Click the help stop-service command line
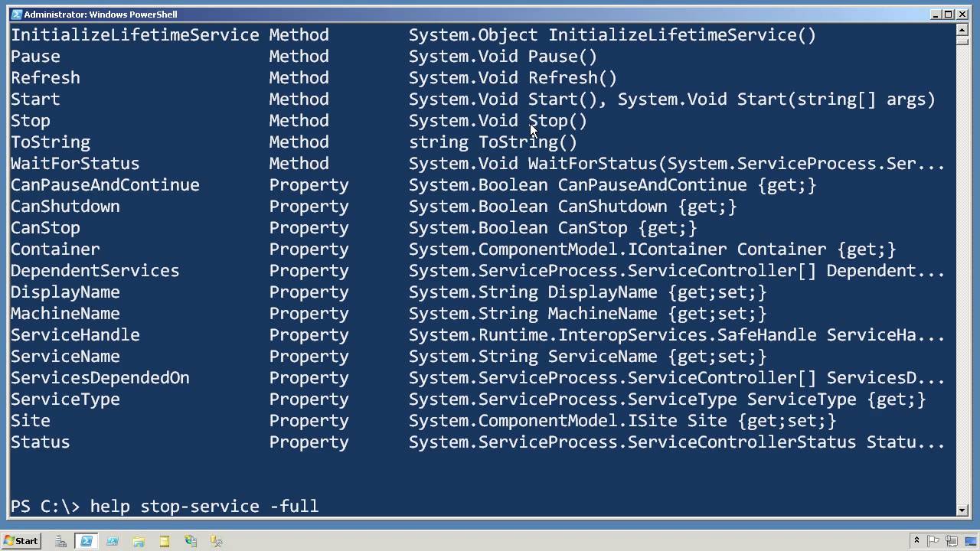Screen dimensions: 980x551 [204, 506]
